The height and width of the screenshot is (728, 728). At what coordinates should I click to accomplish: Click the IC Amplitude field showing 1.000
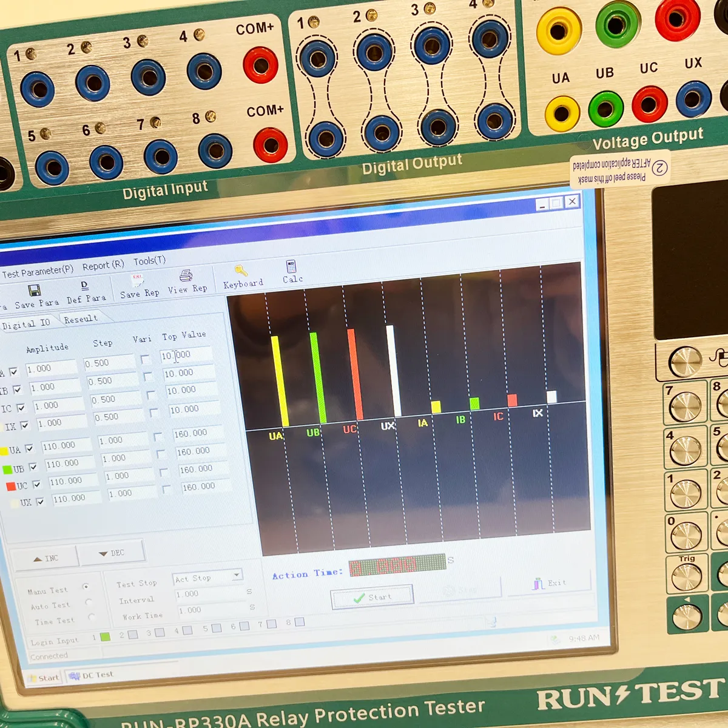(56, 405)
